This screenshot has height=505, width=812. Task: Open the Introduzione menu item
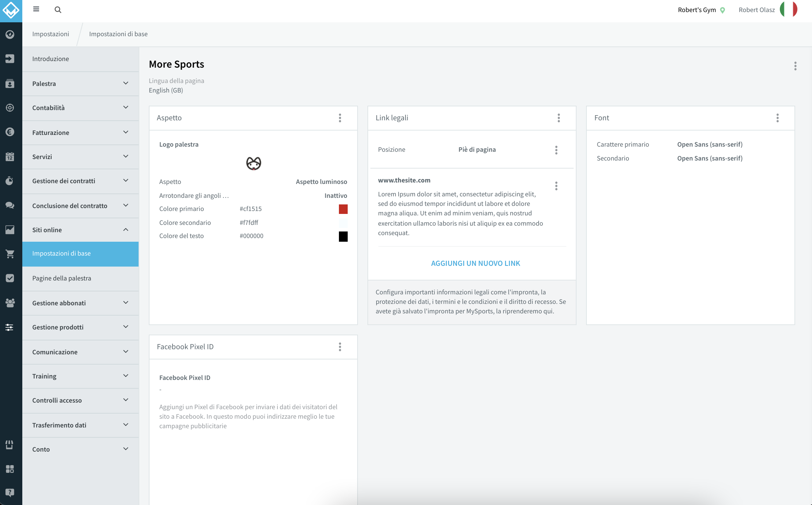coord(80,59)
